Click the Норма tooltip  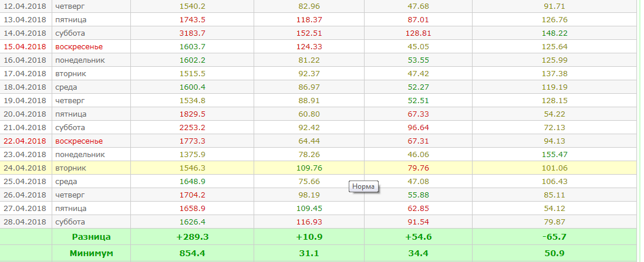pyautogui.click(x=363, y=186)
